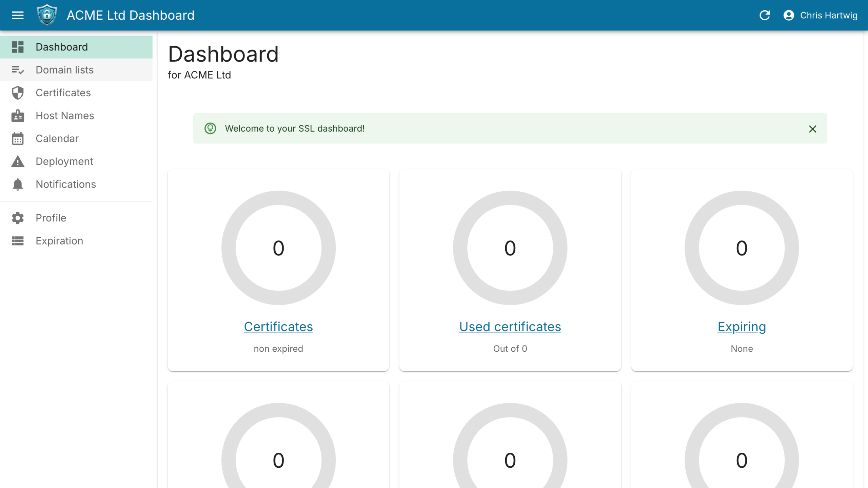The height and width of the screenshot is (488, 868).
Task: Click the Expiring donut gauge
Action: [742, 248]
